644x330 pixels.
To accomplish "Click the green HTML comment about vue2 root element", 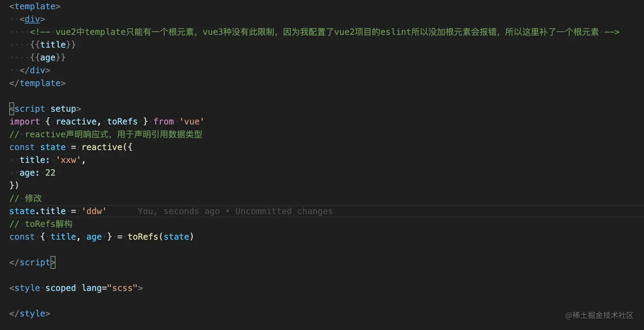I will pos(325,32).
